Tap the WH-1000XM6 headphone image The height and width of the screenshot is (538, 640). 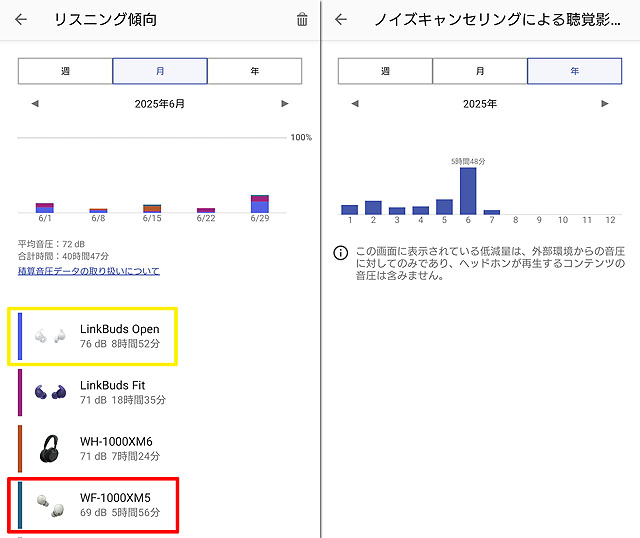coord(50,449)
